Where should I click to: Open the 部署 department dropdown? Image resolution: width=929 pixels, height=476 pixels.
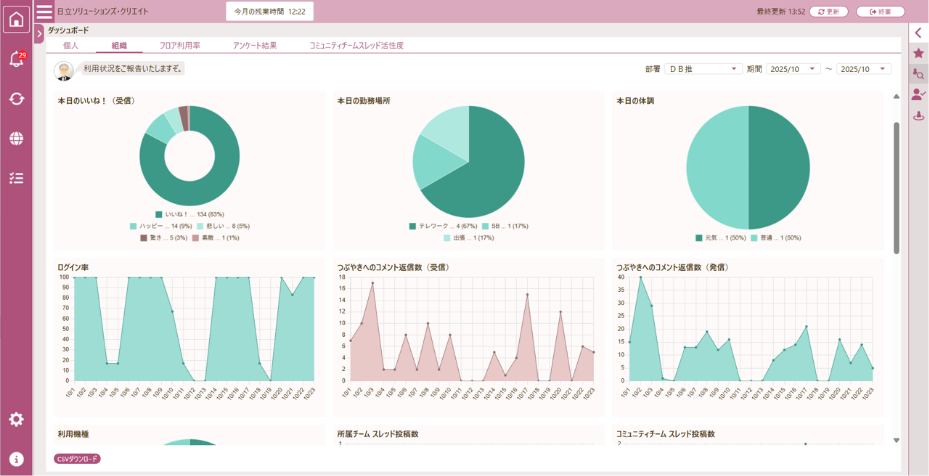(x=703, y=69)
